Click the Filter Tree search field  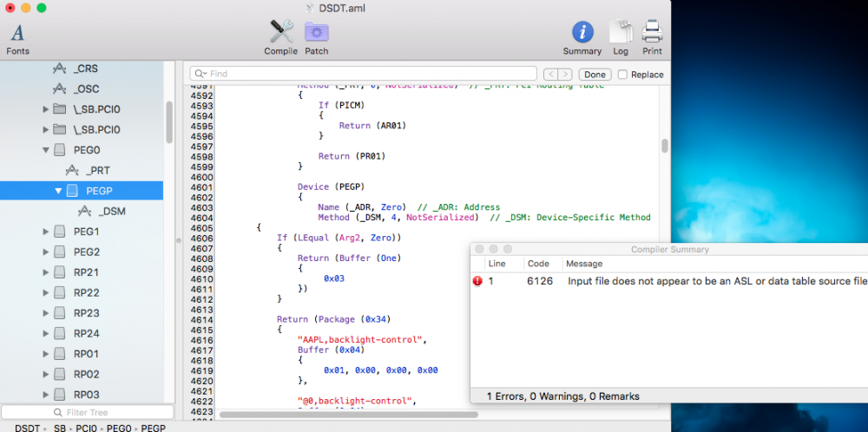87,412
